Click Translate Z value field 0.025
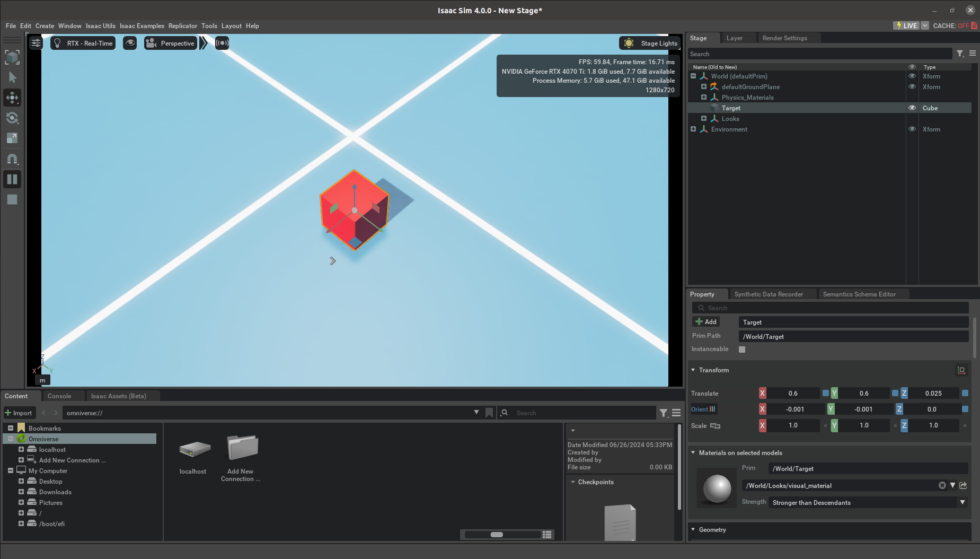This screenshot has height=559, width=980. (933, 394)
